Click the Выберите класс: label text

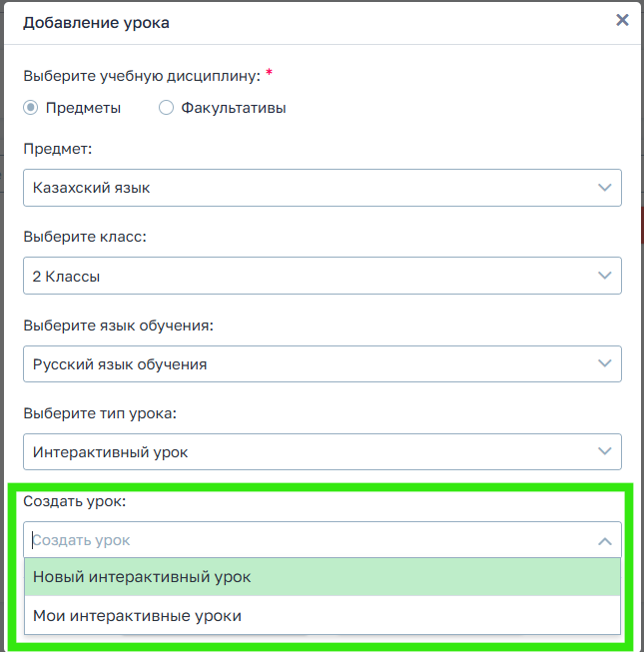84,238
